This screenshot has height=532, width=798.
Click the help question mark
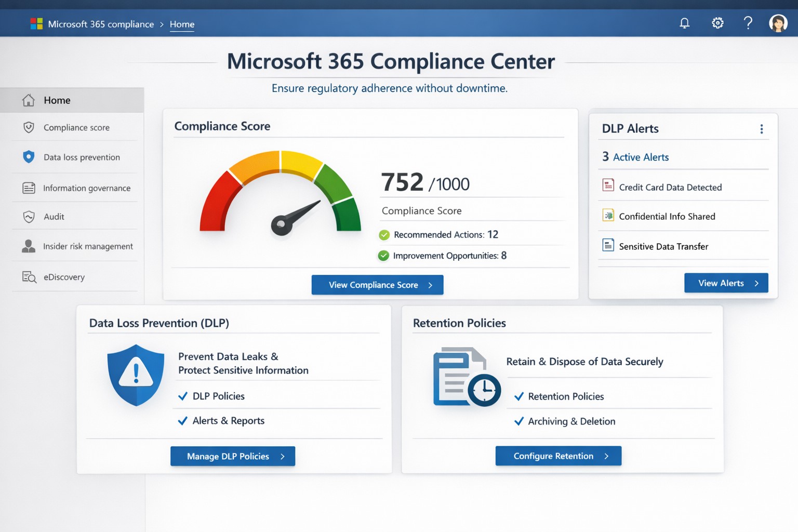click(x=748, y=23)
